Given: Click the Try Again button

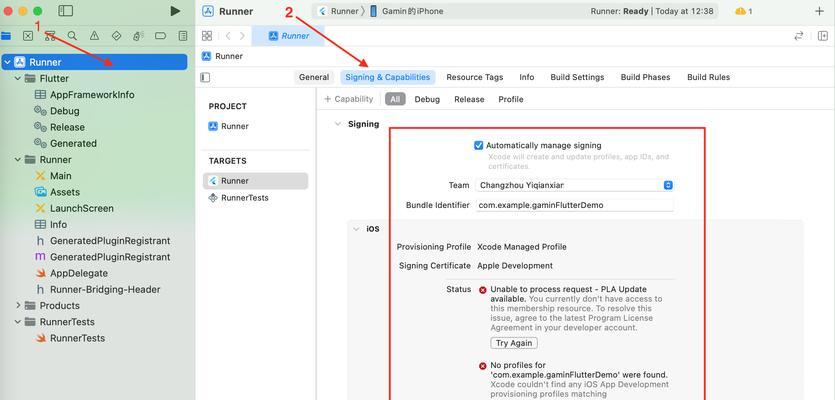Looking at the screenshot, I should coord(514,343).
